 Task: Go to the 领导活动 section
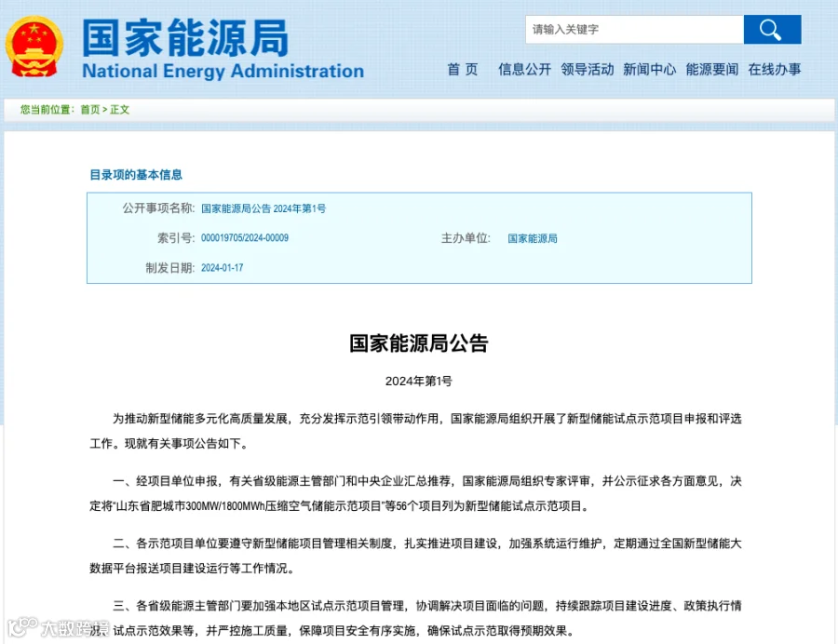pos(588,70)
